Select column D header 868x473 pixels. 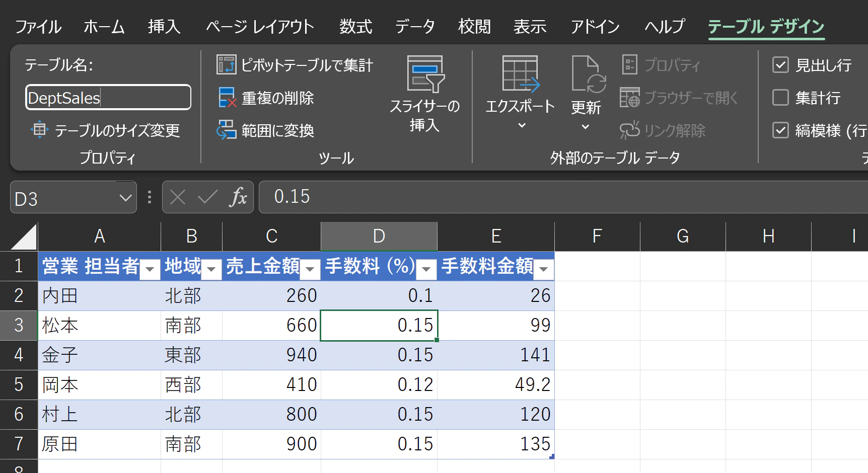pyautogui.click(x=379, y=236)
